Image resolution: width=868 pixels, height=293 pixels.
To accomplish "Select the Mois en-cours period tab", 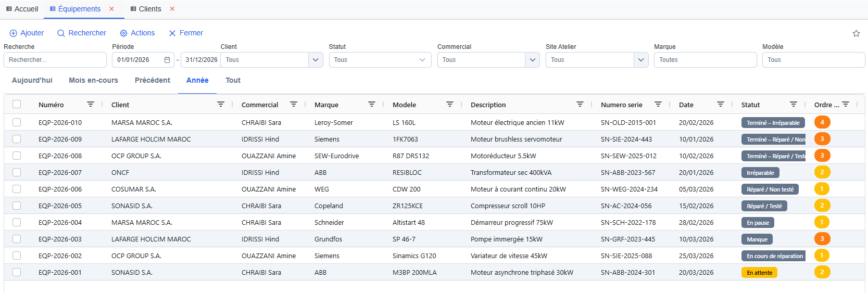I will (x=93, y=80).
